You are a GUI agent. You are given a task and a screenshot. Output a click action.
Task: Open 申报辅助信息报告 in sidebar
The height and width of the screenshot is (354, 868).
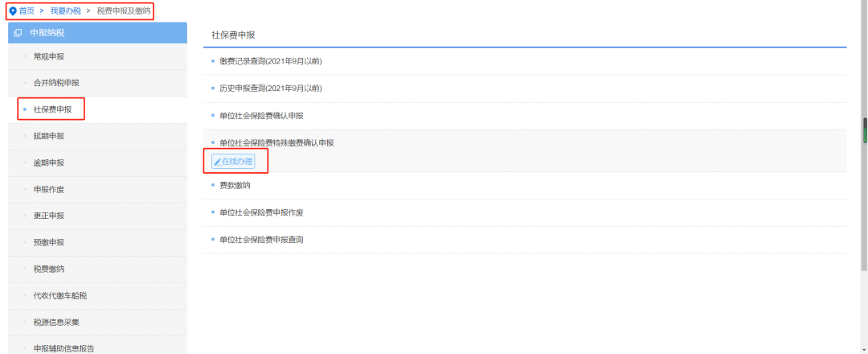(x=64, y=349)
